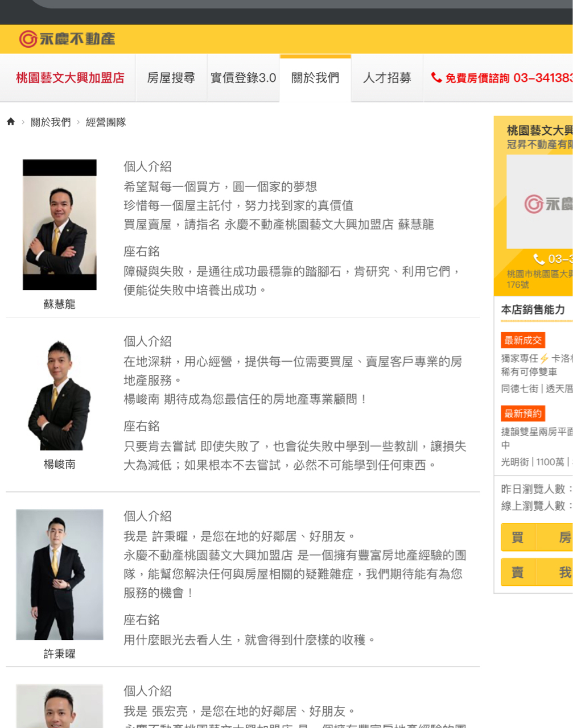Click 經營團隊 in the breadcrumb
The width and height of the screenshot is (573, 728).
point(106,122)
